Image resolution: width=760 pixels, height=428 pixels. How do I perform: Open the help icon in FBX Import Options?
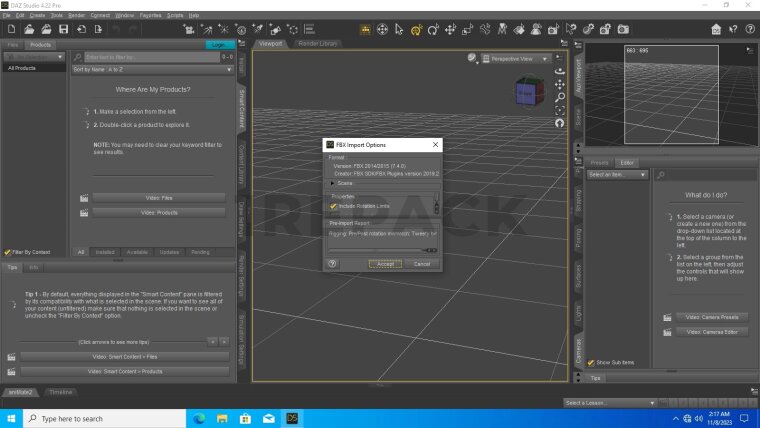click(332, 264)
